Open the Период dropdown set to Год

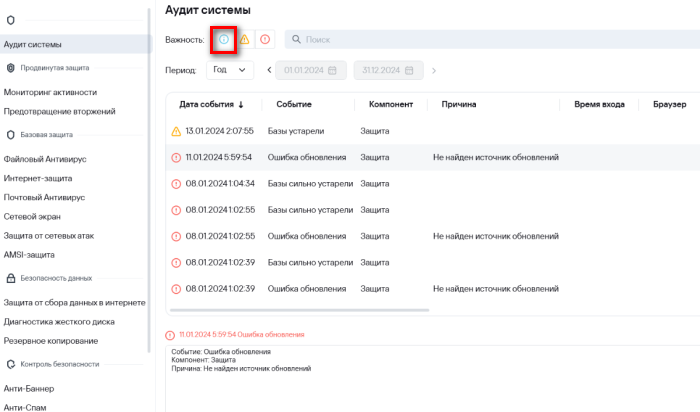click(x=230, y=70)
